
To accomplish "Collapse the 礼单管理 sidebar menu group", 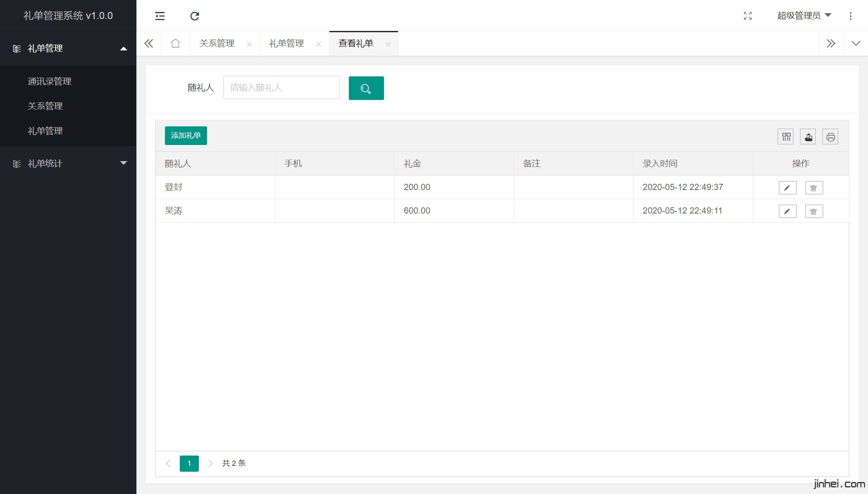I will coord(68,48).
